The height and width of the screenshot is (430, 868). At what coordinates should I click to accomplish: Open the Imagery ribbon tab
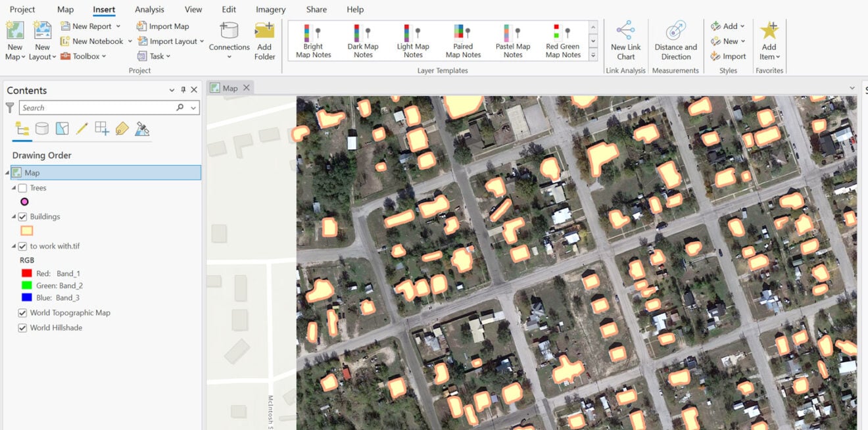pos(270,9)
